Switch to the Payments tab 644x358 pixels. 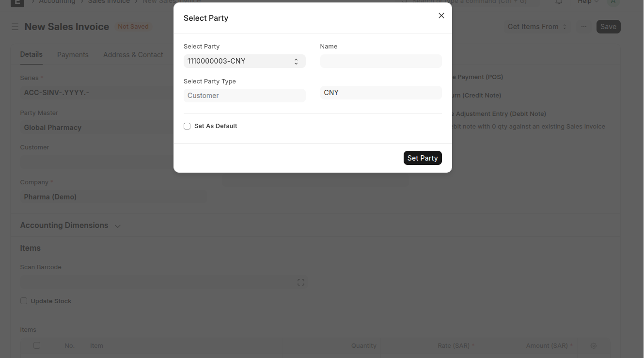pos(73,55)
